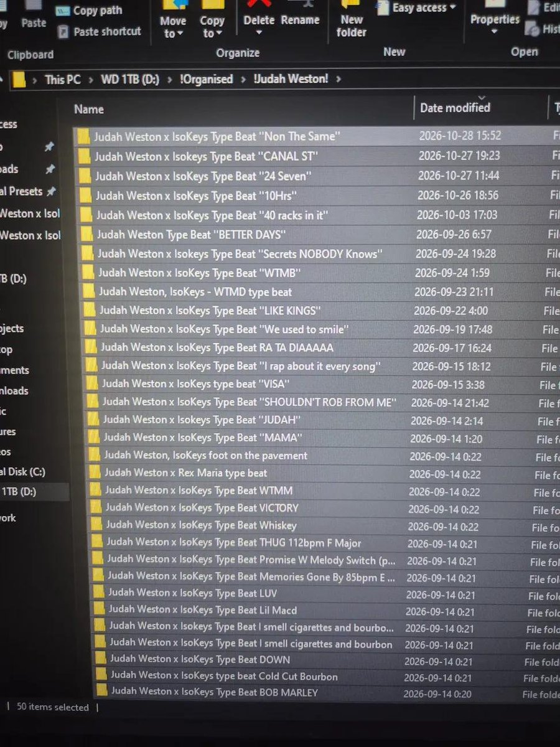Screen dimensions: 560x747
Task: Click folder icon of 'BOB MARLEY' type beat
Action: coord(102,691)
